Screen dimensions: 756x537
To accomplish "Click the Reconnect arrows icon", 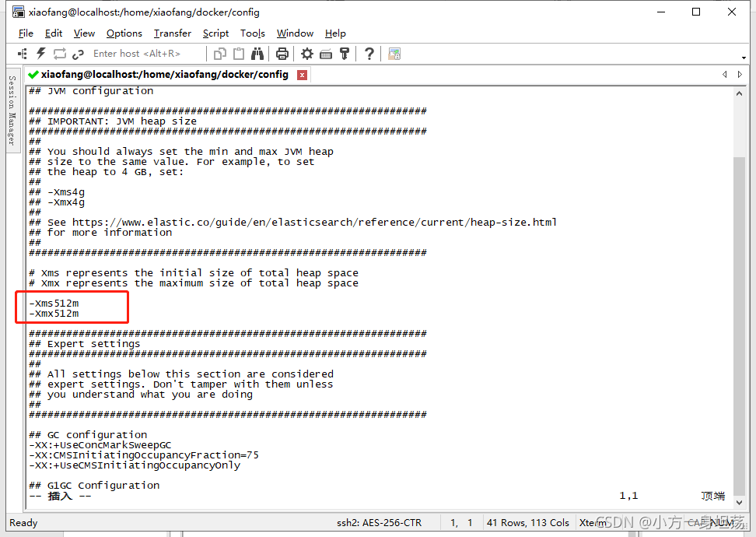I will click(60, 54).
